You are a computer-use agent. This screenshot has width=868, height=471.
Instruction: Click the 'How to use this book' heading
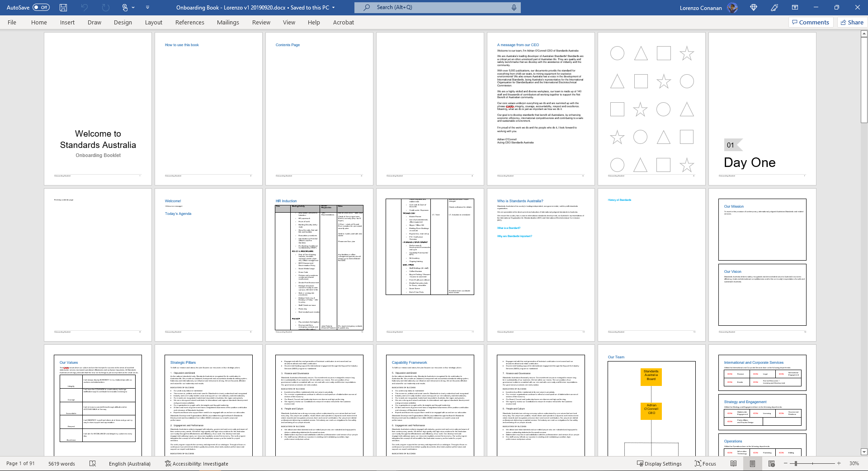tap(182, 45)
